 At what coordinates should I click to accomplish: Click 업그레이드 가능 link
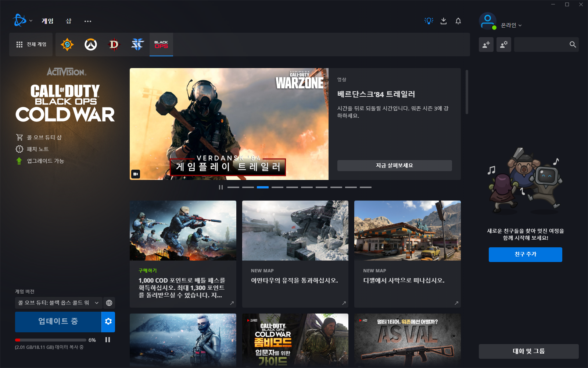point(46,161)
